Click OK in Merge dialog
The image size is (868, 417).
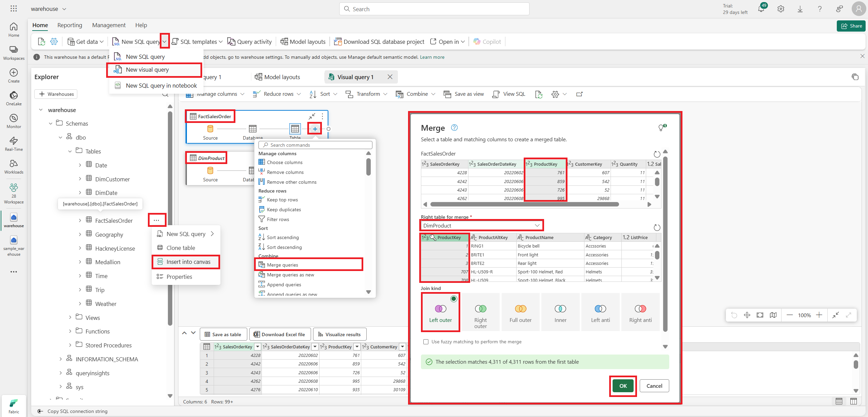623,386
